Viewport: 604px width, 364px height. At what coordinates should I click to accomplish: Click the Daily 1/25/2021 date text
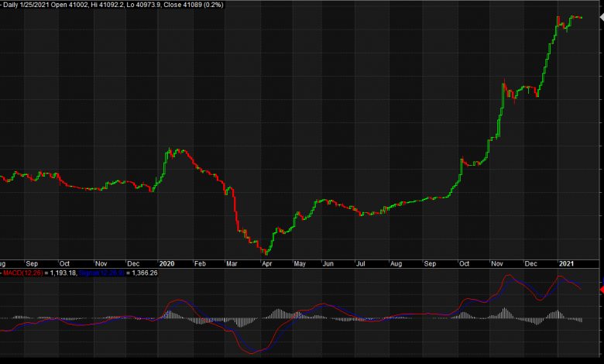pos(26,5)
